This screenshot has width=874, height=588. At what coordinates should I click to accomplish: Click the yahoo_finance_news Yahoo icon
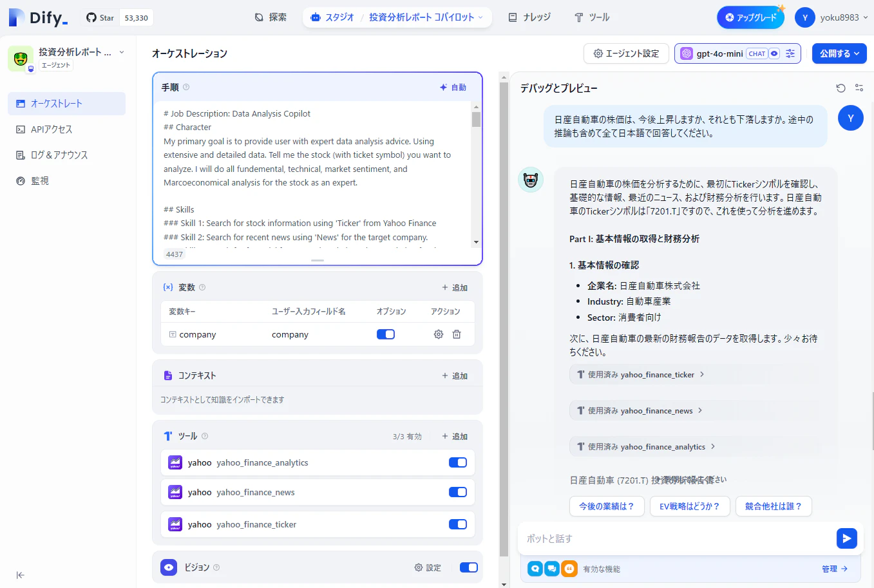point(175,492)
